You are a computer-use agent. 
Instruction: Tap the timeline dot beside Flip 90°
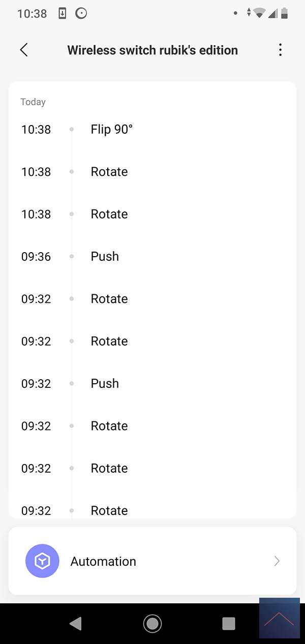coord(72,130)
